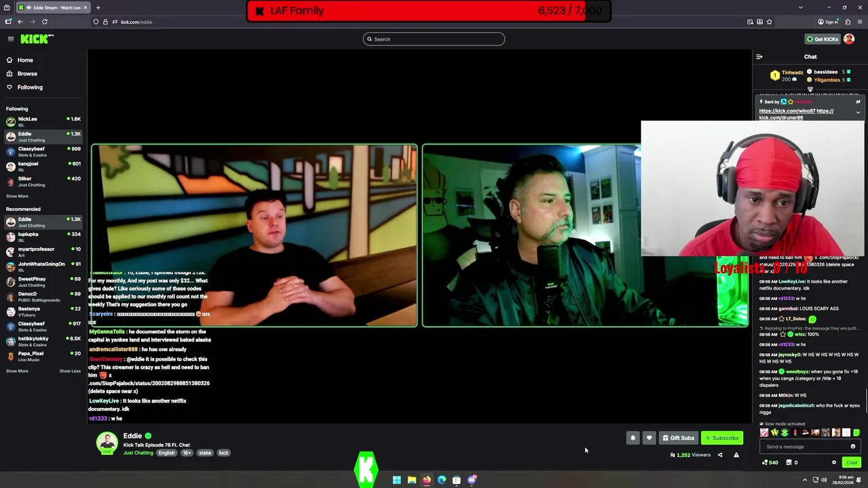The width and height of the screenshot is (868, 488).
Task: Open the taskbar volume control
Action: 824,480
